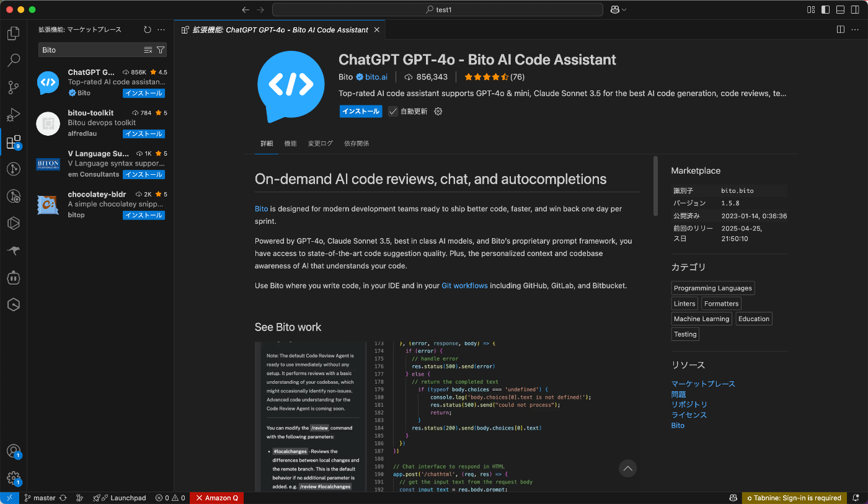Open the test1 command center search box

[438, 10]
